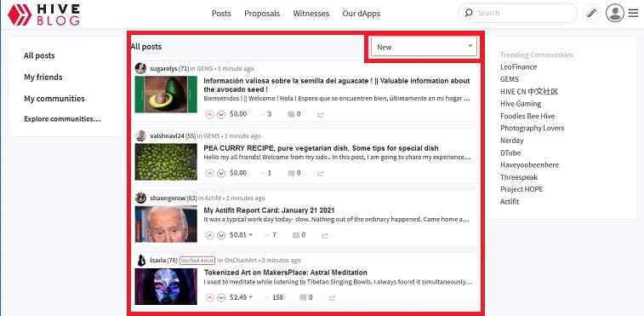Select My friends in the sidebar
This screenshot has width=644, height=316.
click(x=43, y=77)
